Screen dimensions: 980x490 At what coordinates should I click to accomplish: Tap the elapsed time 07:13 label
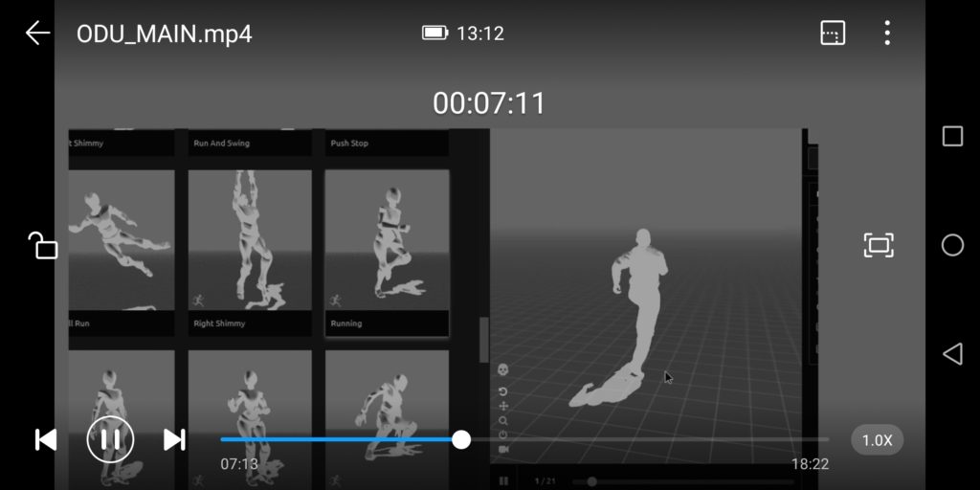[239, 464]
